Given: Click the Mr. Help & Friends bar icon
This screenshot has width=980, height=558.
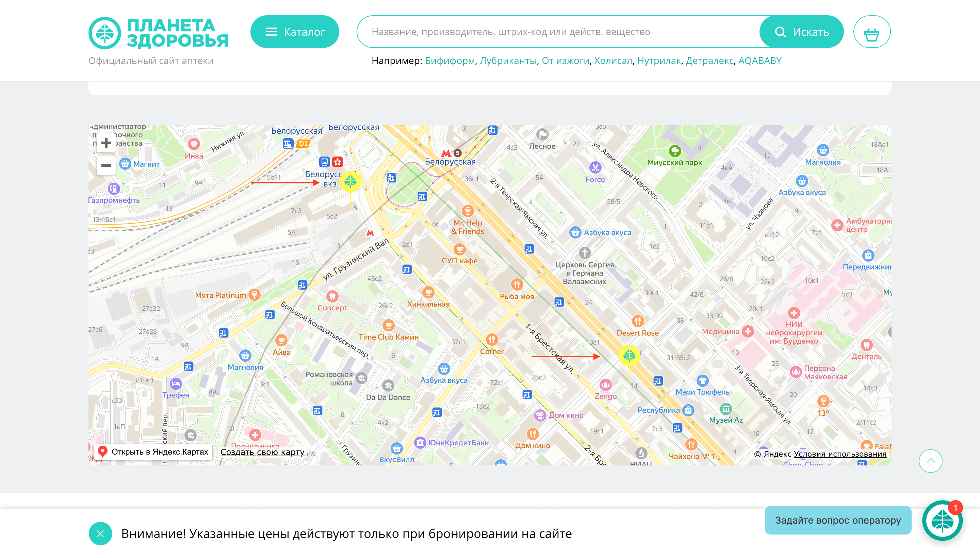Looking at the screenshot, I should pyautogui.click(x=467, y=210).
